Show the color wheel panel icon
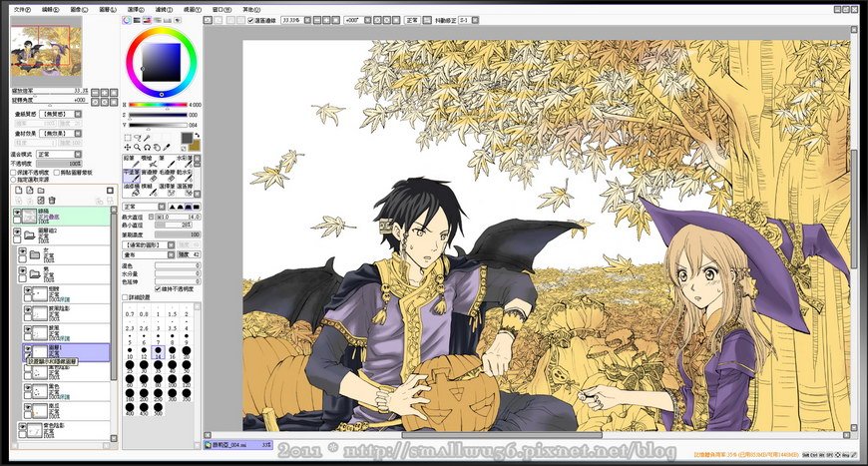This screenshot has width=868, height=466. click(x=127, y=21)
